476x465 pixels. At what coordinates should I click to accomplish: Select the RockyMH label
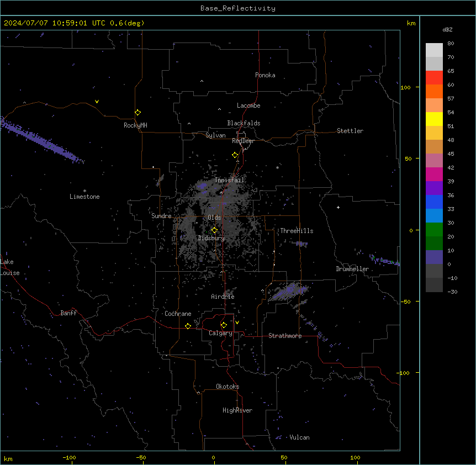pyautogui.click(x=135, y=125)
